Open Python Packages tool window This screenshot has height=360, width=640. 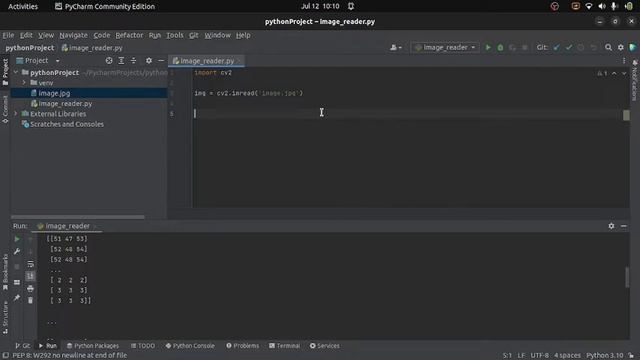(x=93, y=346)
